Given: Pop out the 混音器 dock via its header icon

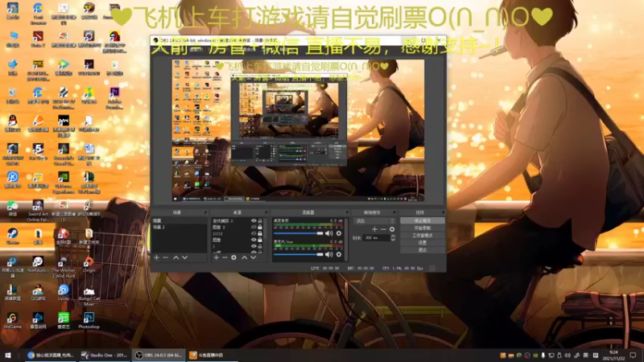Looking at the screenshot, I should 347,212.
